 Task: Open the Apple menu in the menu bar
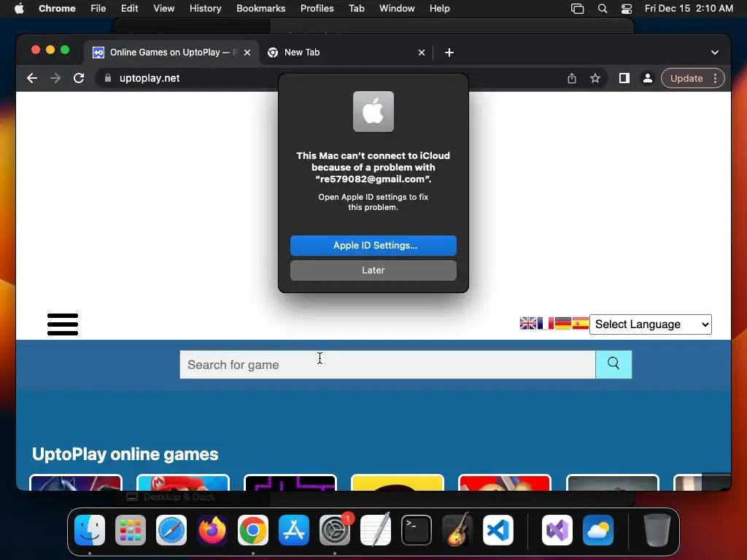19,9
